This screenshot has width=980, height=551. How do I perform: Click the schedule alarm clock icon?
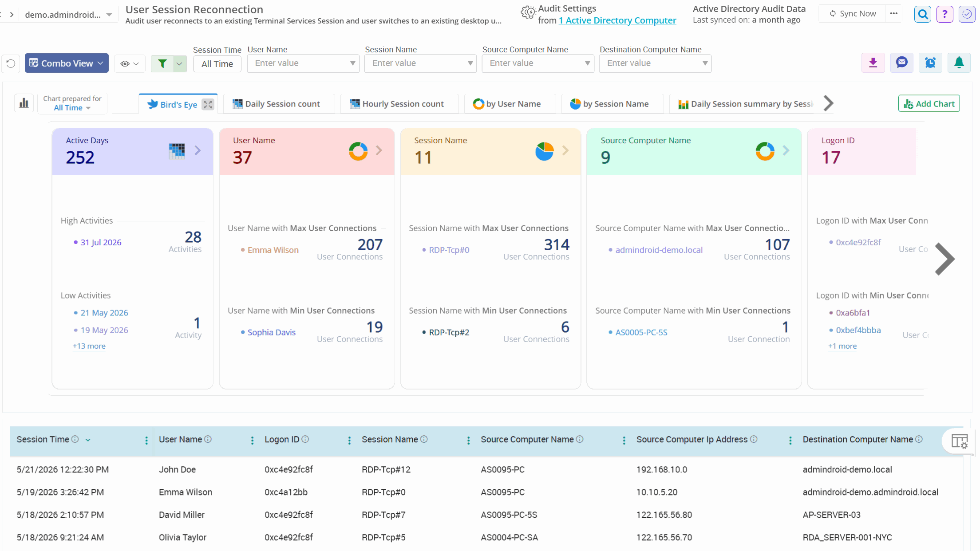(930, 63)
